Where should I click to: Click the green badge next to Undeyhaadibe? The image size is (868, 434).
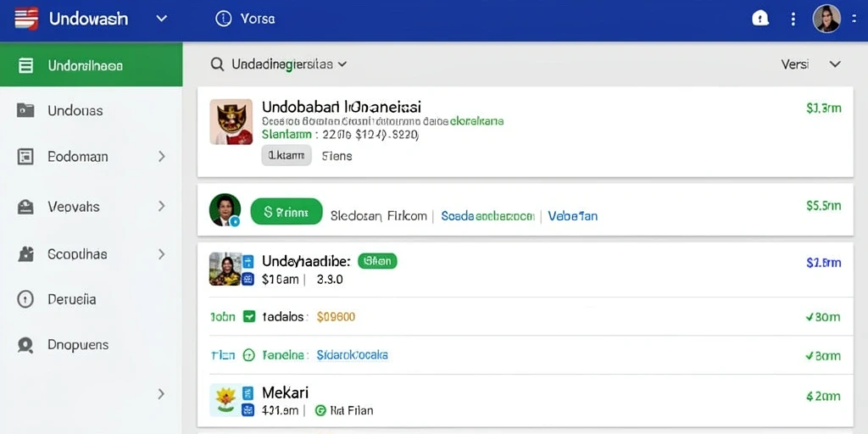[377, 261]
